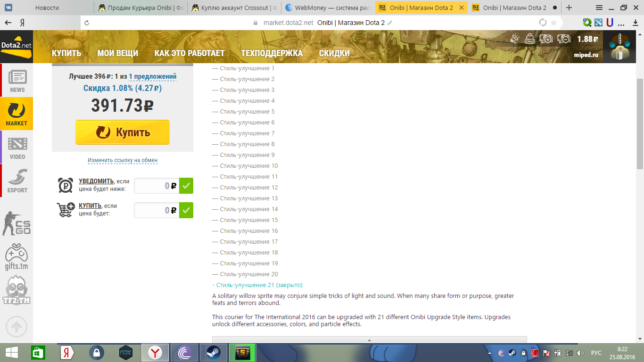The height and width of the screenshot is (362, 644).
Task: Open the NEWS section in sidebar
Action: coord(17,81)
